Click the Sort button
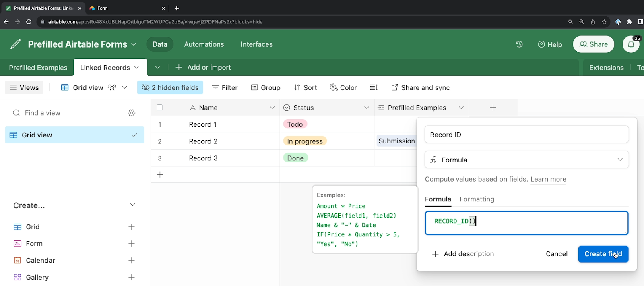The width and height of the screenshot is (644, 286). tap(305, 87)
